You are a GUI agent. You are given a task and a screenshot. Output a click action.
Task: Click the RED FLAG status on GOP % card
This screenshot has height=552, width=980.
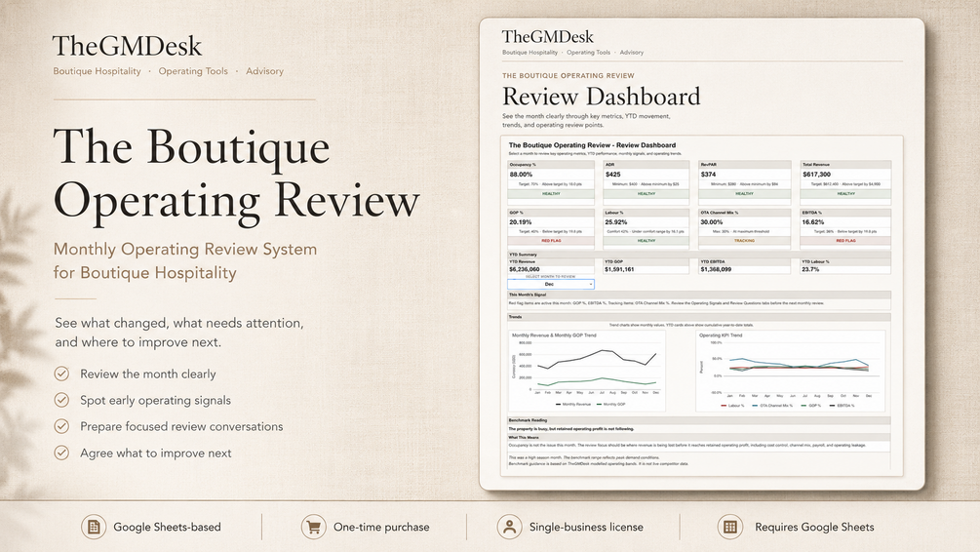click(551, 241)
